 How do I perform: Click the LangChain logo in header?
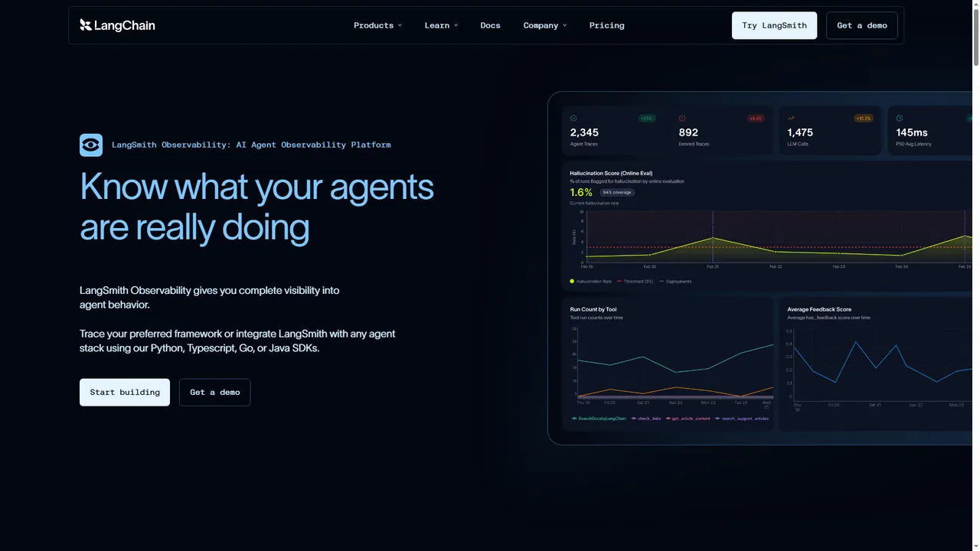click(x=117, y=25)
